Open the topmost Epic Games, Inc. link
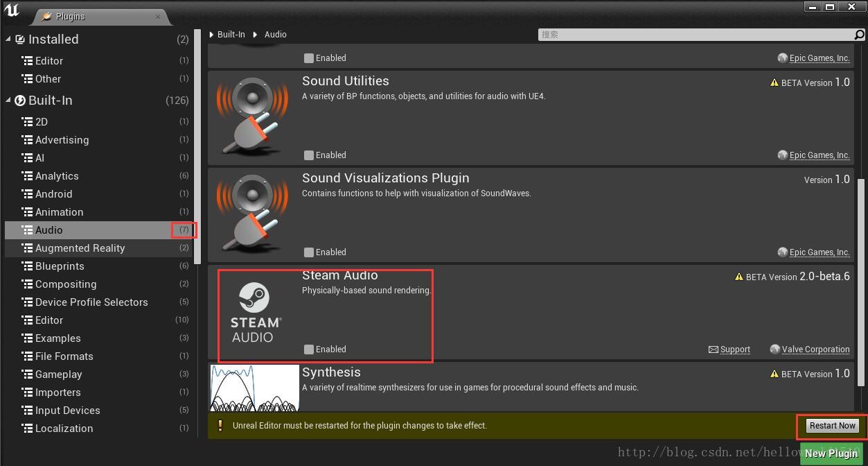Image resolution: width=868 pixels, height=466 pixels. tap(819, 58)
